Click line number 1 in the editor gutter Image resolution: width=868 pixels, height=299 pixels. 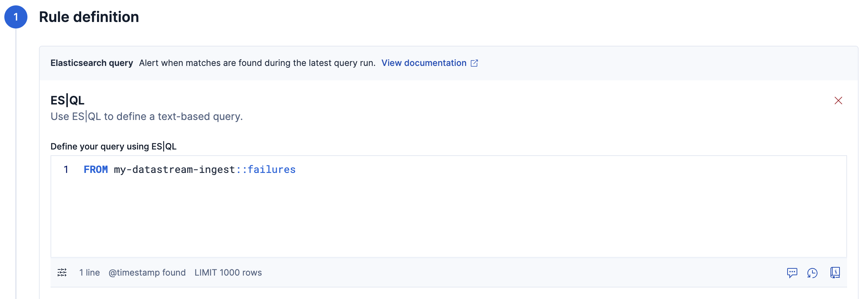pyautogui.click(x=66, y=170)
